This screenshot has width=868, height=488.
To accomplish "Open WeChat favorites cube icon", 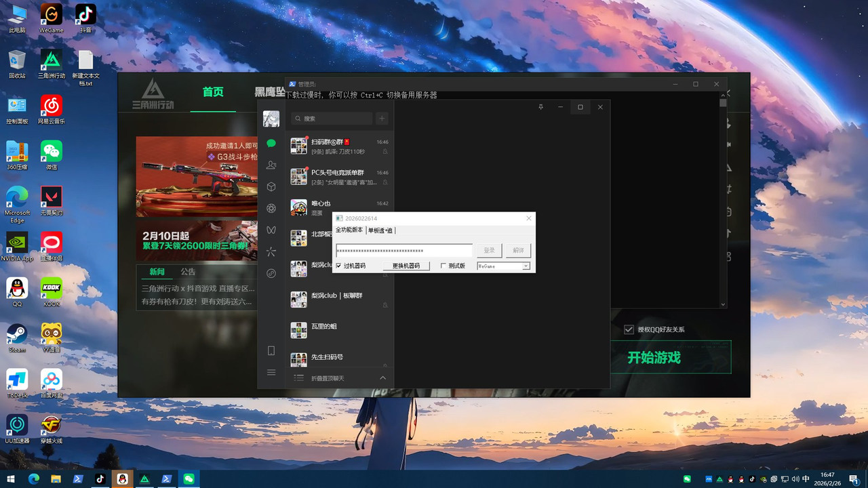I will tap(271, 187).
